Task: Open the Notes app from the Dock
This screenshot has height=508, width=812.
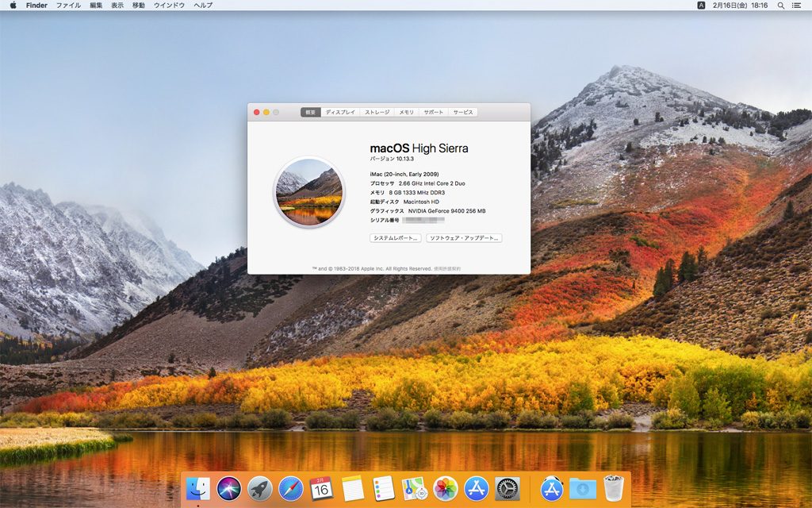Action: [351, 487]
